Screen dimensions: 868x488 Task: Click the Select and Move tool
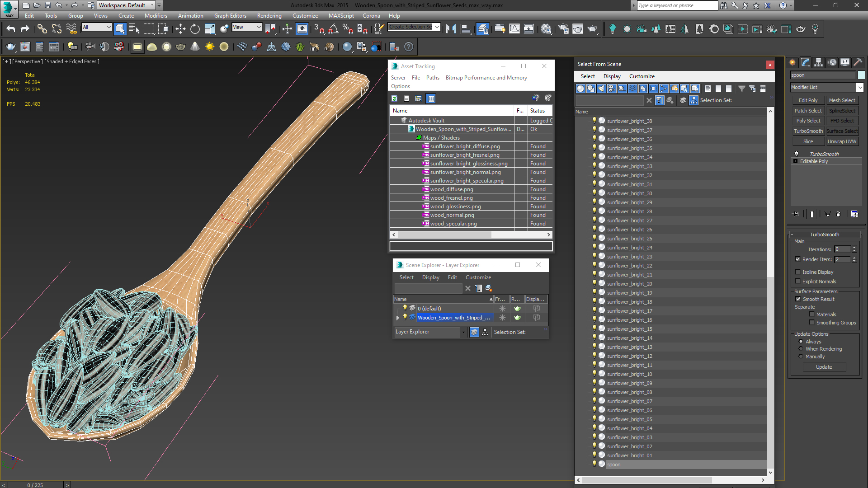[x=180, y=29]
